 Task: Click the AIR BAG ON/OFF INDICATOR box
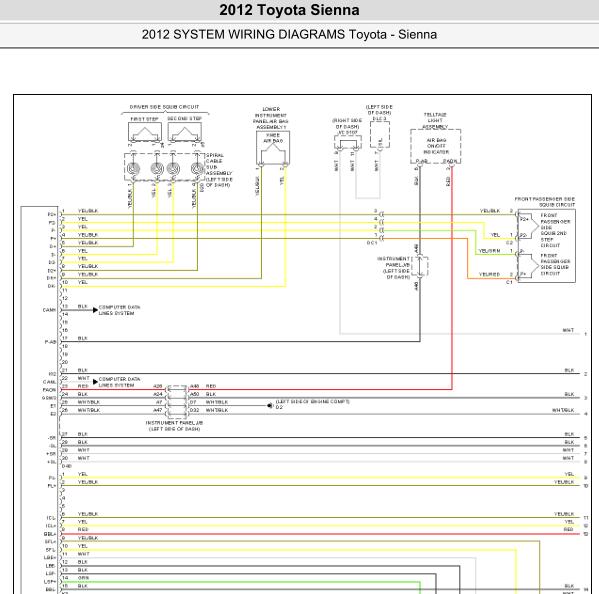pos(435,147)
